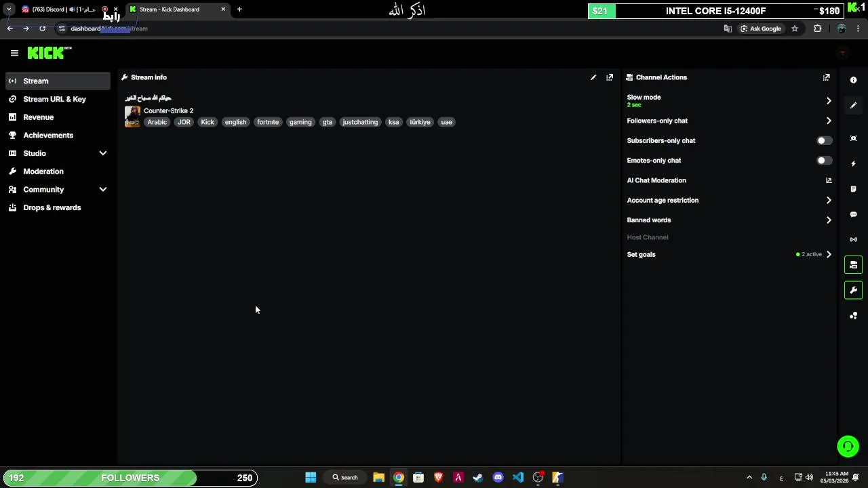868x488 pixels.
Task: Open the hamburger menu beside Kick logo
Action: tap(14, 53)
